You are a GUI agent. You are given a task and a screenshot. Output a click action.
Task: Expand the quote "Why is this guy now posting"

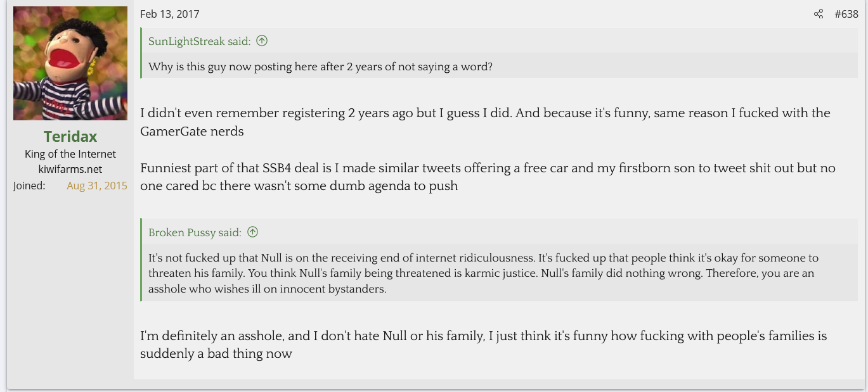[x=320, y=66]
